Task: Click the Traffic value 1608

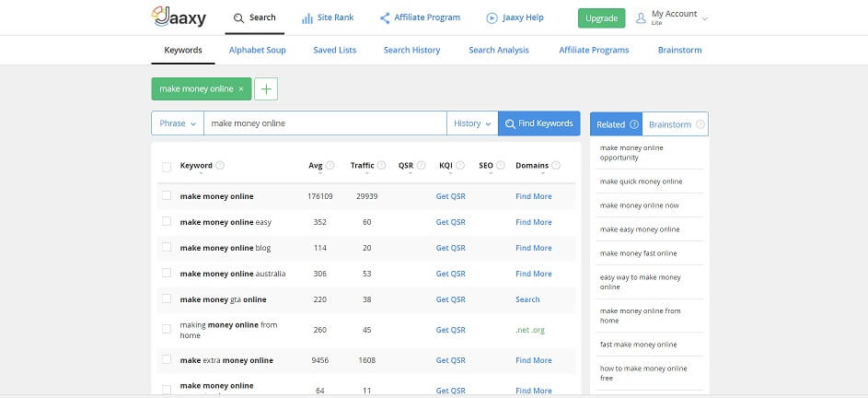Action: tap(366, 360)
